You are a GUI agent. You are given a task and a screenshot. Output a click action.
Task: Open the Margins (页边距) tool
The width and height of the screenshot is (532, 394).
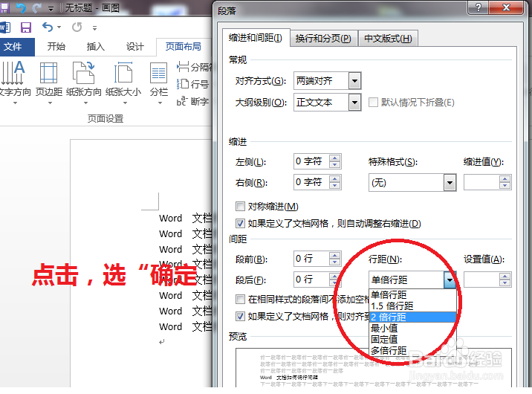[x=49, y=83]
